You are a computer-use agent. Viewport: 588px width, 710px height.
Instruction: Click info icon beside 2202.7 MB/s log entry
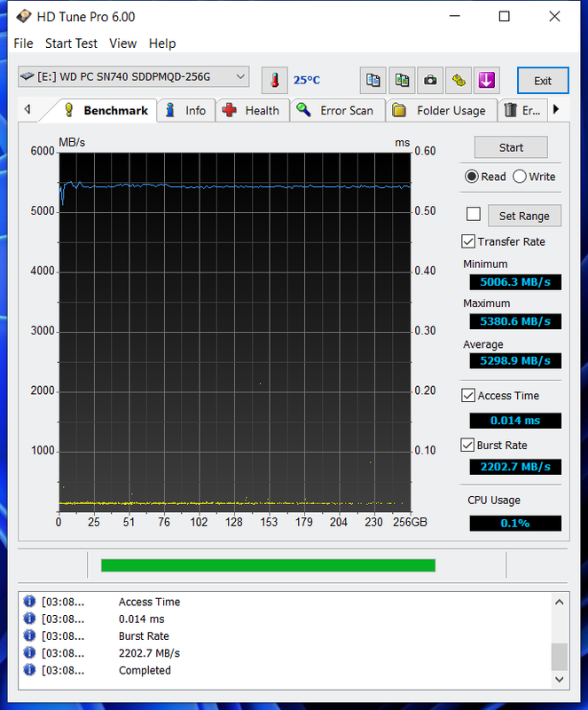pos(29,652)
